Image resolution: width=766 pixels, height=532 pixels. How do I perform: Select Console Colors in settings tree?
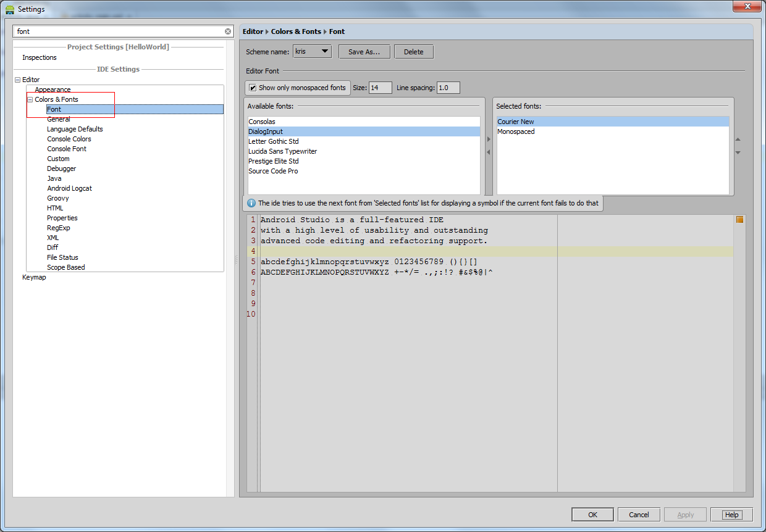pyautogui.click(x=69, y=139)
